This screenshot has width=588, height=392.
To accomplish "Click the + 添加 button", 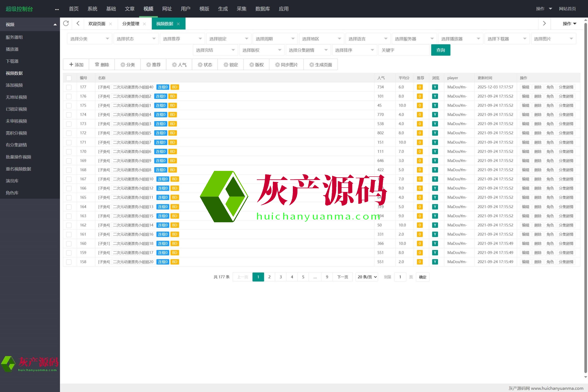I will coord(76,65).
